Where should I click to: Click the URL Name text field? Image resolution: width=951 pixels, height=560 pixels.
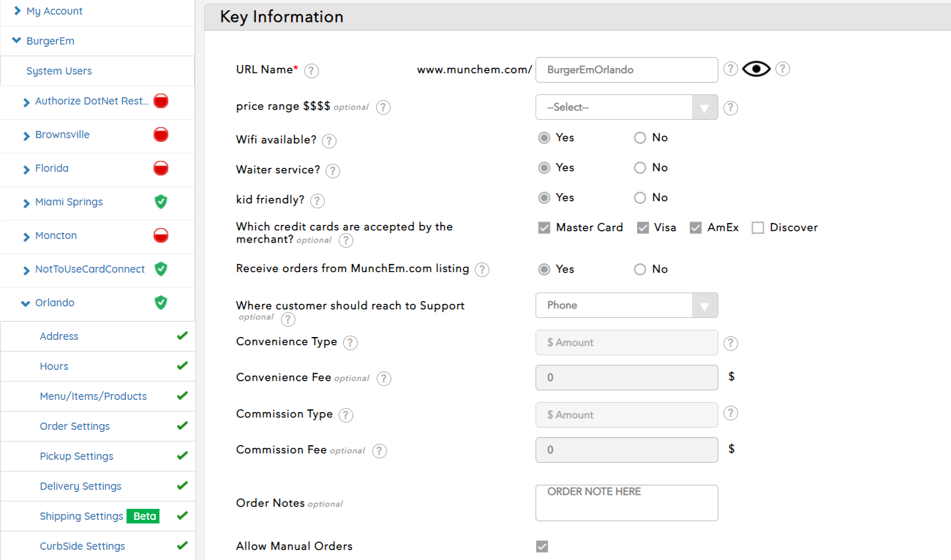pyautogui.click(x=626, y=70)
